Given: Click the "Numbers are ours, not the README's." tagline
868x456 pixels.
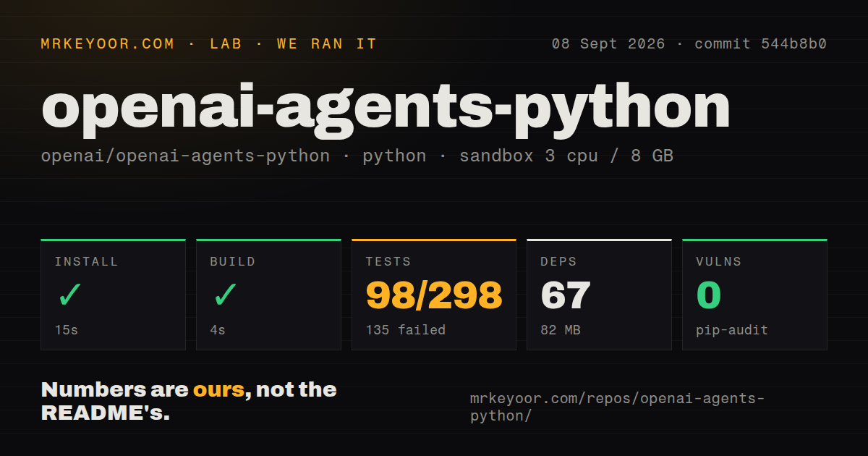Looking at the screenshot, I should pos(189,402).
